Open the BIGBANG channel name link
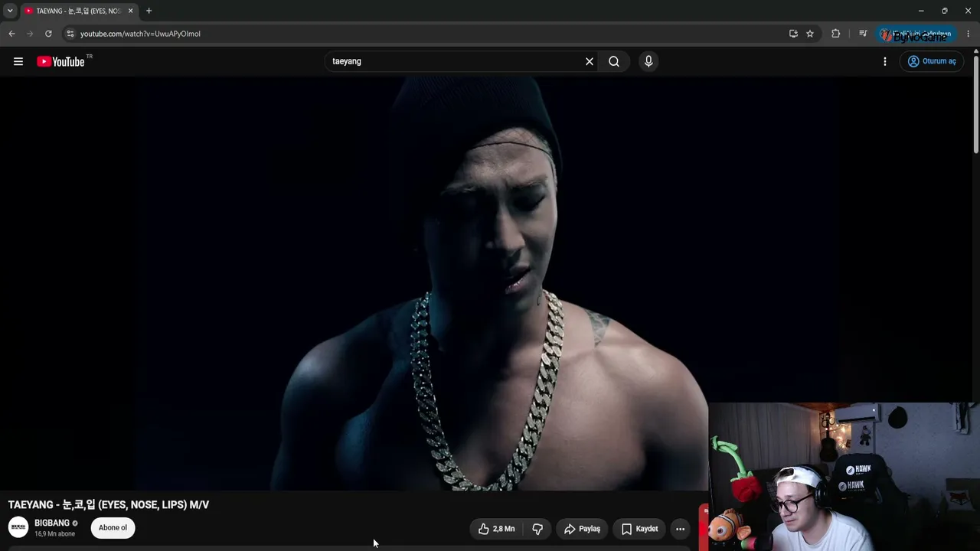 click(52, 523)
